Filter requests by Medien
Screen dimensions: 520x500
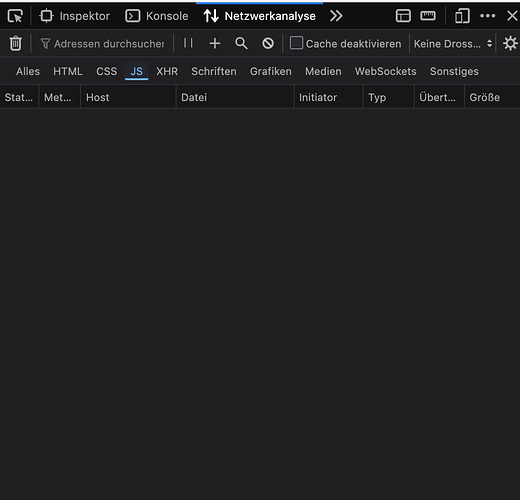click(x=323, y=71)
